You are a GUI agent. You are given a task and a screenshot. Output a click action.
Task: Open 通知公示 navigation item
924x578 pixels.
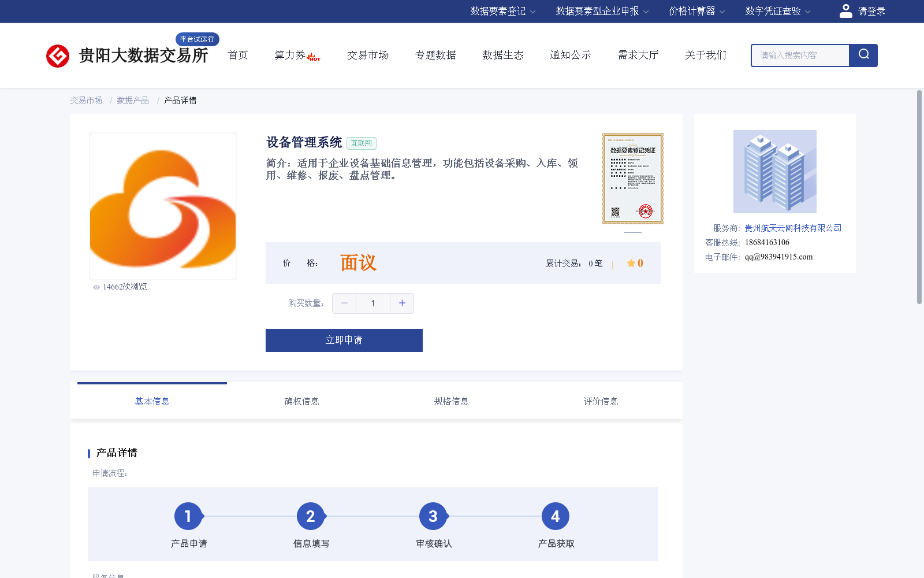(571, 55)
